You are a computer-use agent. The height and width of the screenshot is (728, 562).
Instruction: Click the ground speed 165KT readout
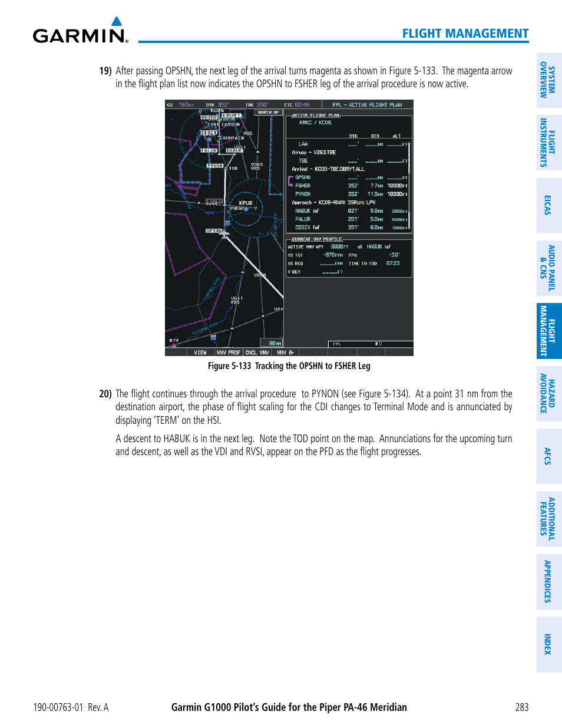click(186, 104)
